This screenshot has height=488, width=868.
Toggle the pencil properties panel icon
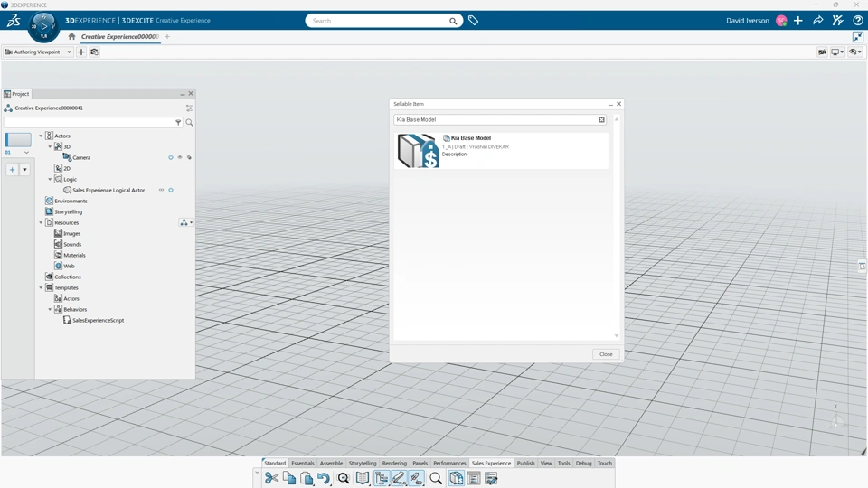click(x=399, y=478)
